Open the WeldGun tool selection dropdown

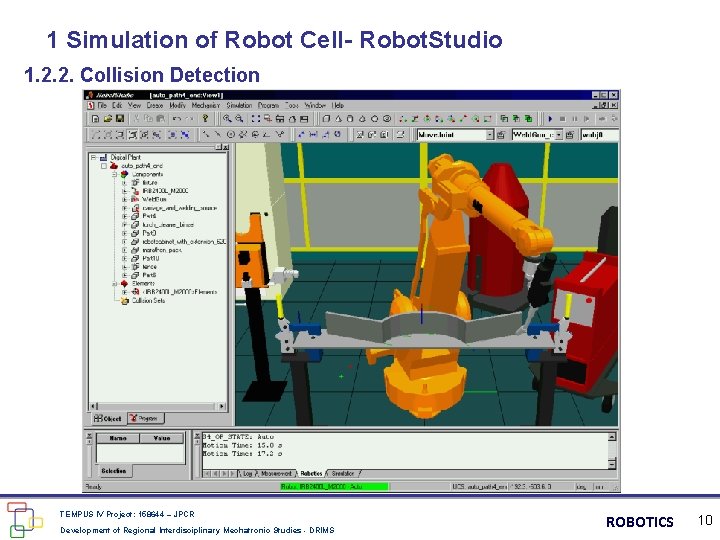pyautogui.click(x=559, y=135)
